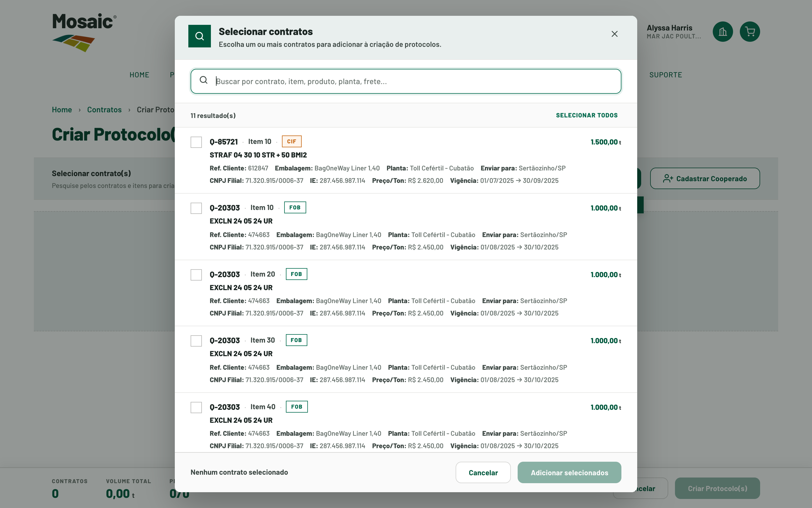812x508 pixels.
Task: Focus the Buscar por contrato search field
Action: point(406,81)
